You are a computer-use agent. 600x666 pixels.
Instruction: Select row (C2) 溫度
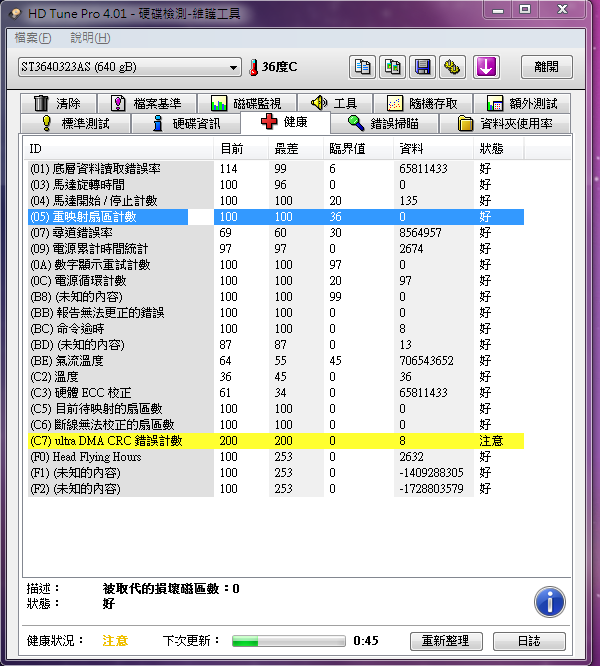pyautogui.click(x=276, y=377)
